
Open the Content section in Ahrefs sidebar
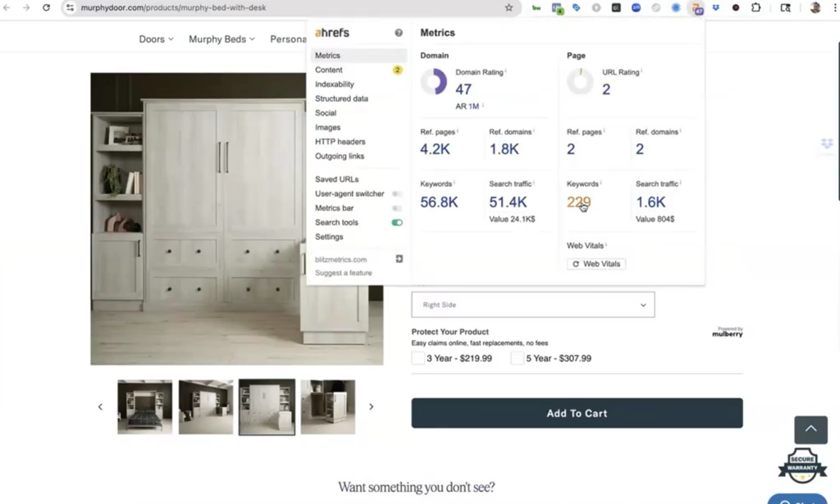pos(329,70)
